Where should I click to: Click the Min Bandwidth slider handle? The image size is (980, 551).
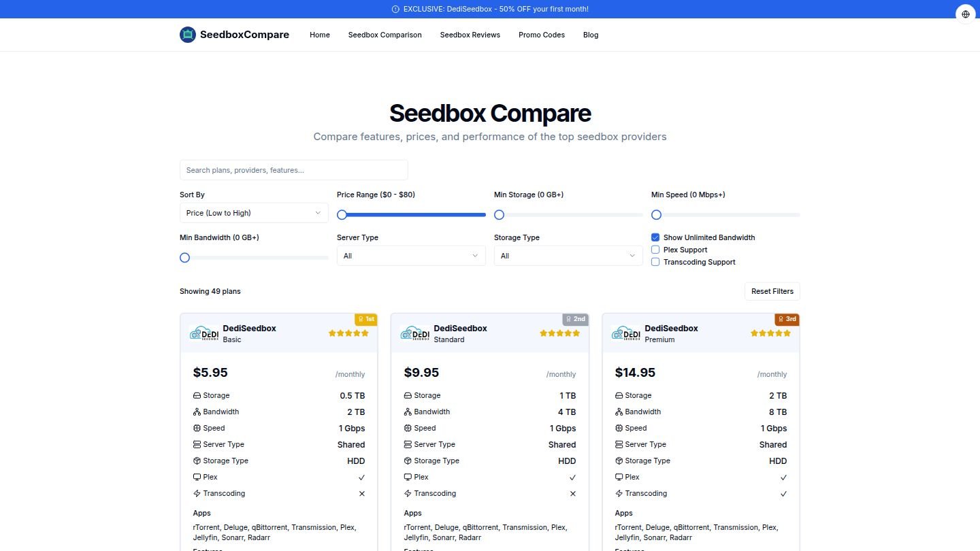point(185,258)
